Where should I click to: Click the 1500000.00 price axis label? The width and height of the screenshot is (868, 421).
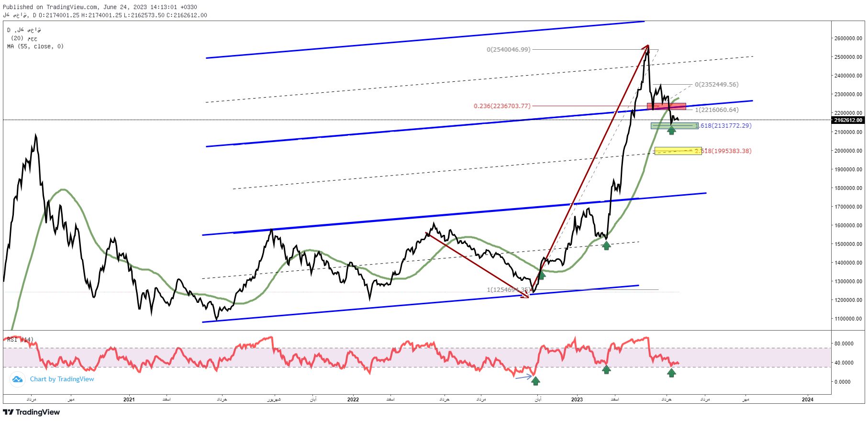[x=848, y=244]
